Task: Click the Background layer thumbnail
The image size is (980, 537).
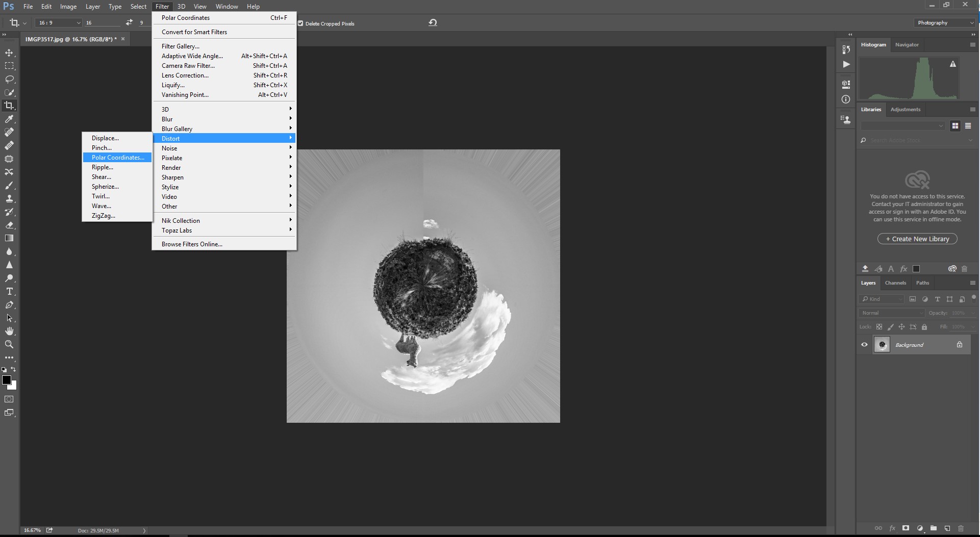Action: 882,345
